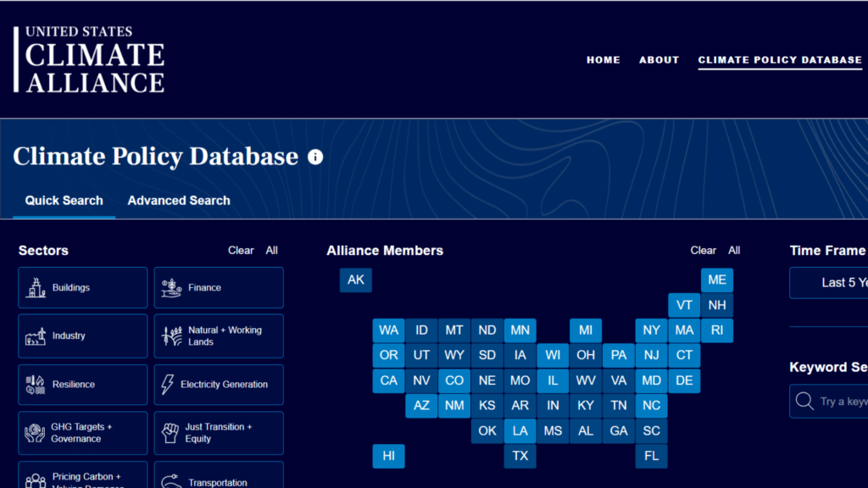
Task: Open the About page
Action: (x=659, y=60)
